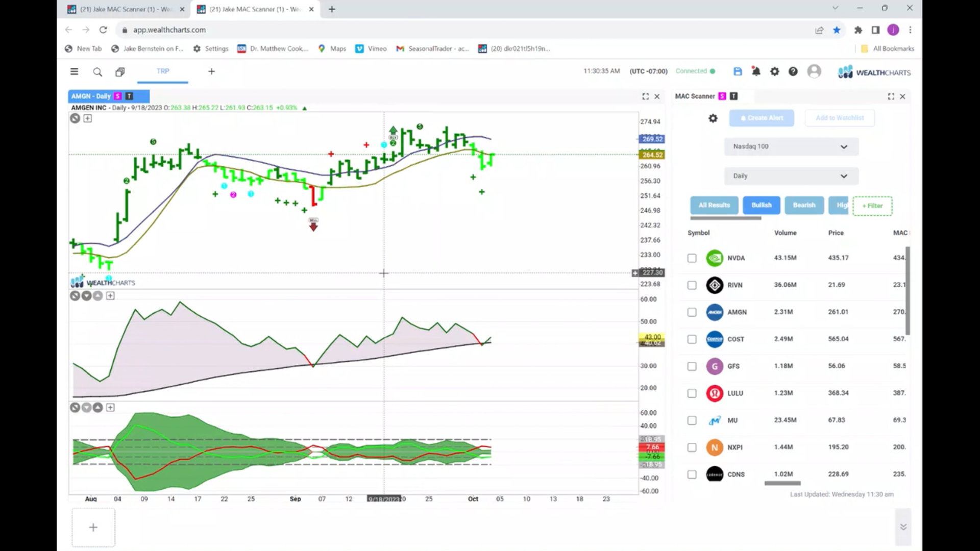Viewport: 980px width, 551px height.
Task: Switch to the TRP workspace tab
Action: pyautogui.click(x=163, y=71)
